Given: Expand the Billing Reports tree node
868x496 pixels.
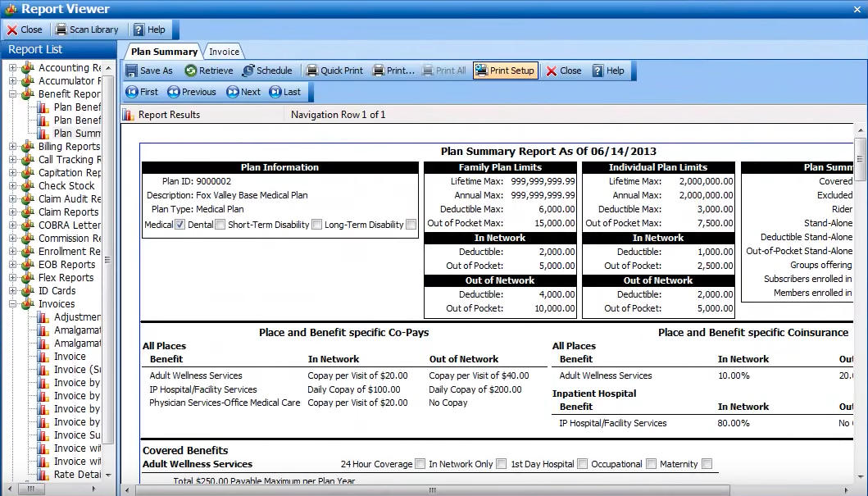Looking at the screenshot, I should click(13, 147).
